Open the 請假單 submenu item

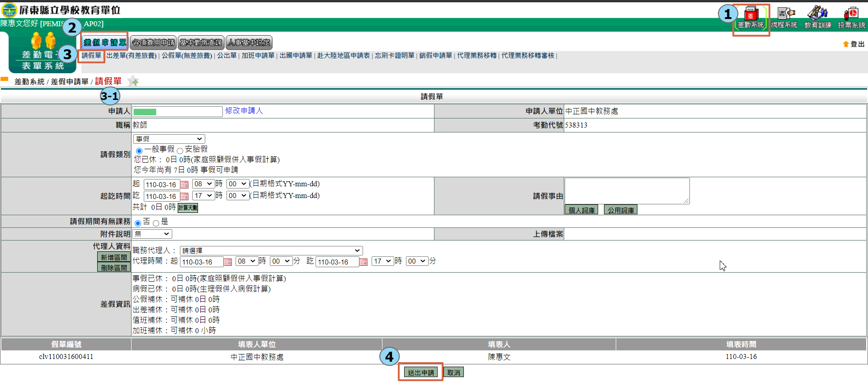[x=91, y=56]
